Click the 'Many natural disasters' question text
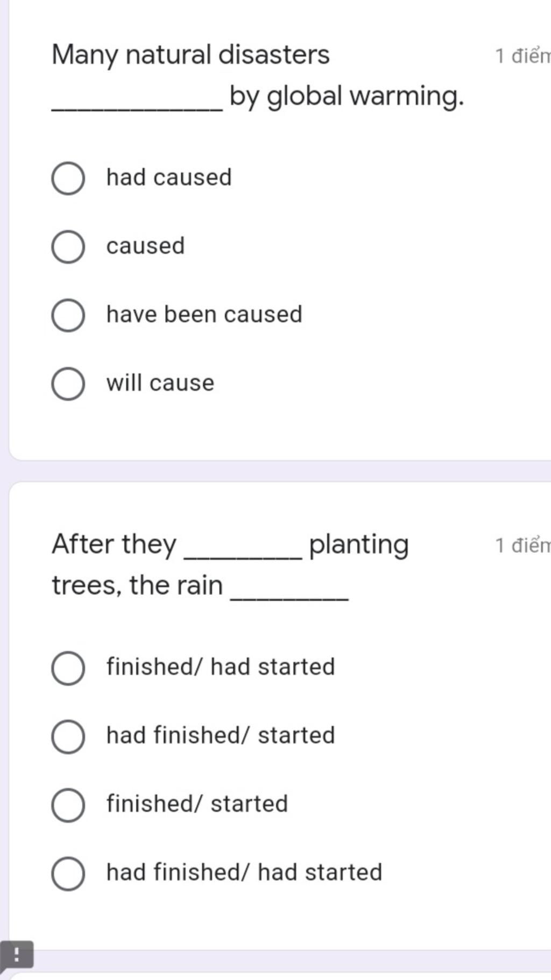 (258, 76)
